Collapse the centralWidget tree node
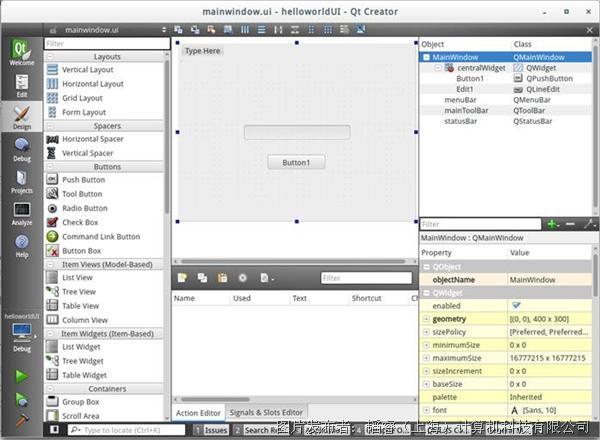 coord(438,68)
